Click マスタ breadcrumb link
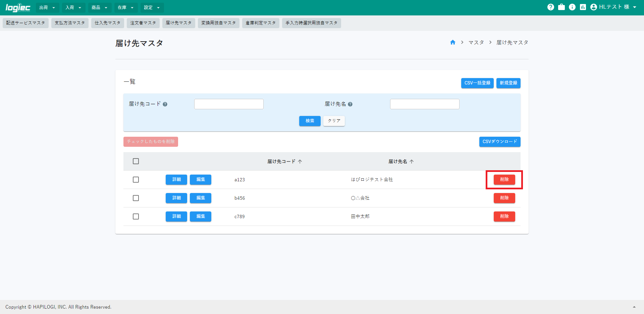This screenshot has height=314, width=644. click(476, 43)
